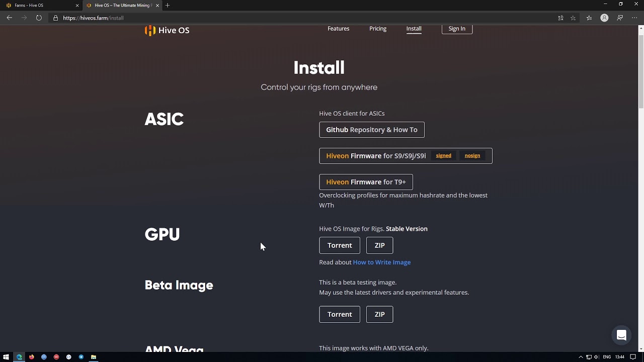Download Beta Image as ZIP

coord(379,314)
